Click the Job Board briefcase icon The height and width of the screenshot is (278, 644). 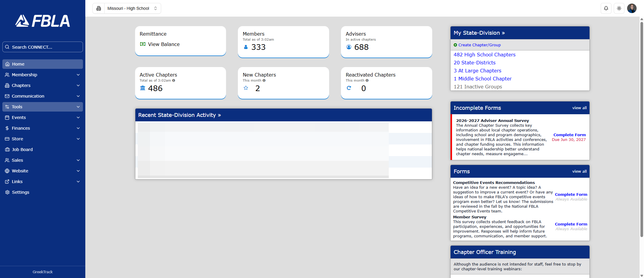pyautogui.click(x=7, y=150)
